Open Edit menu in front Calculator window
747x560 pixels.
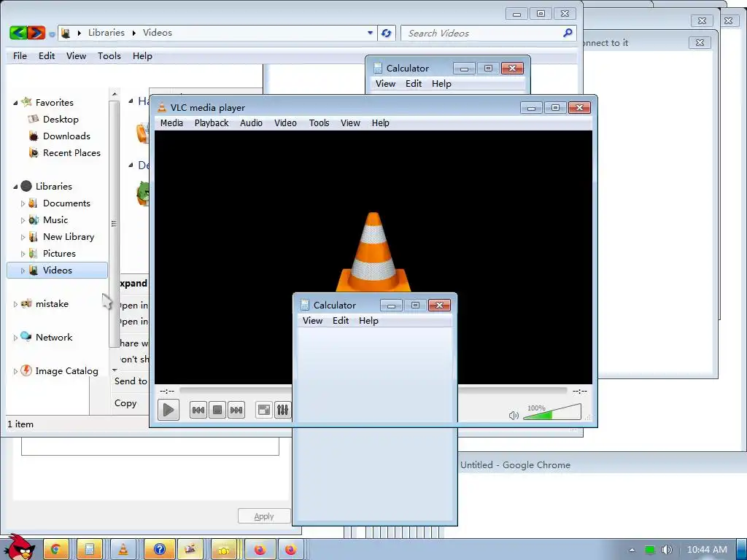click(x=341, y=321)
